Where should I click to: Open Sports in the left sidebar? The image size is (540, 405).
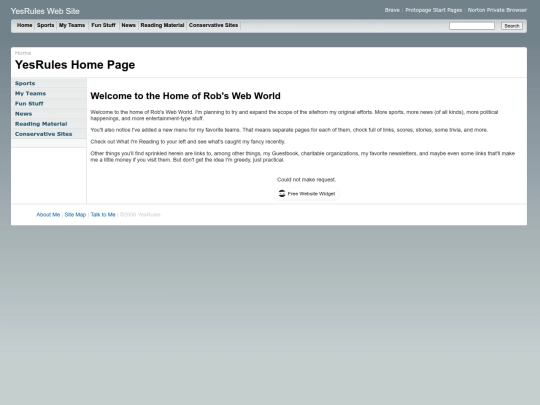pos(25,83)
